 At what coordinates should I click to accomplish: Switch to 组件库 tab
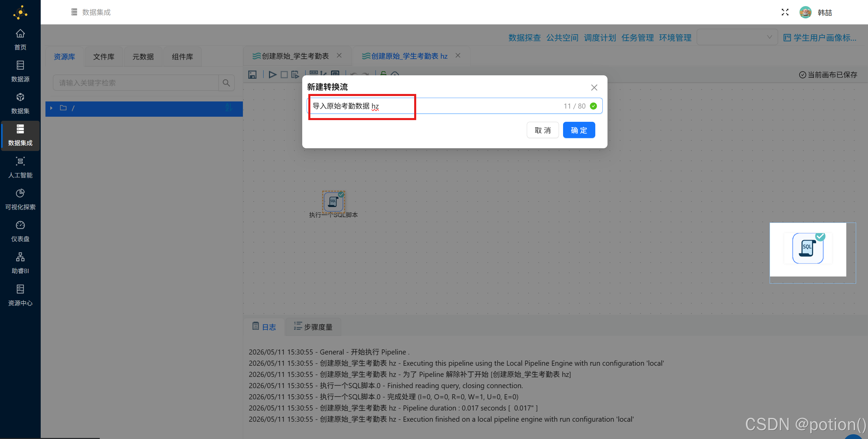pyautogui.click(x=182, y=57)
